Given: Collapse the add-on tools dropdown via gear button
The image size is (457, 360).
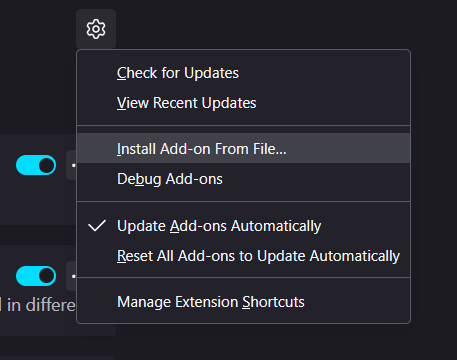Looking at the screenshot, I should (96, 29).
